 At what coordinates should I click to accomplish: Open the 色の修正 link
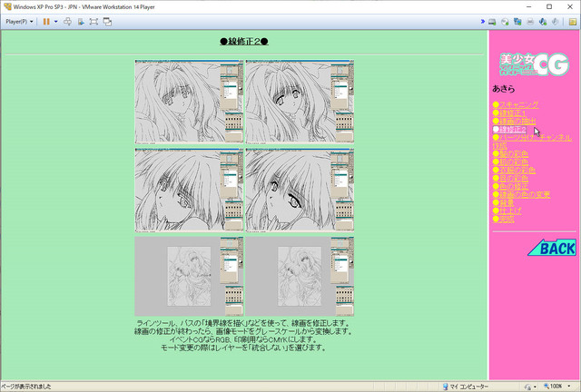click(510, 186)
